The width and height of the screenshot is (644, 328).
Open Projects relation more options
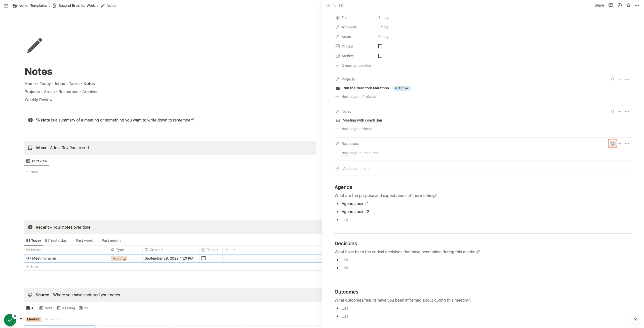coord(627,79)
